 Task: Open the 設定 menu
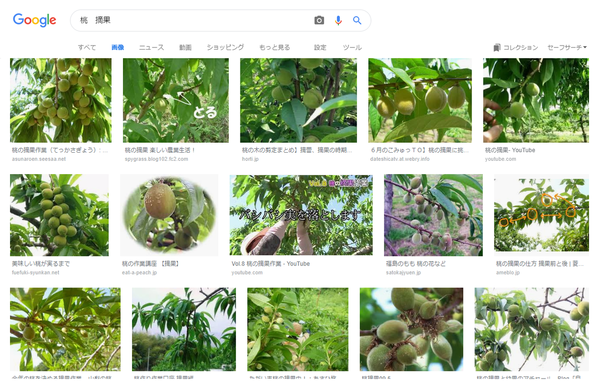[320, 47]
